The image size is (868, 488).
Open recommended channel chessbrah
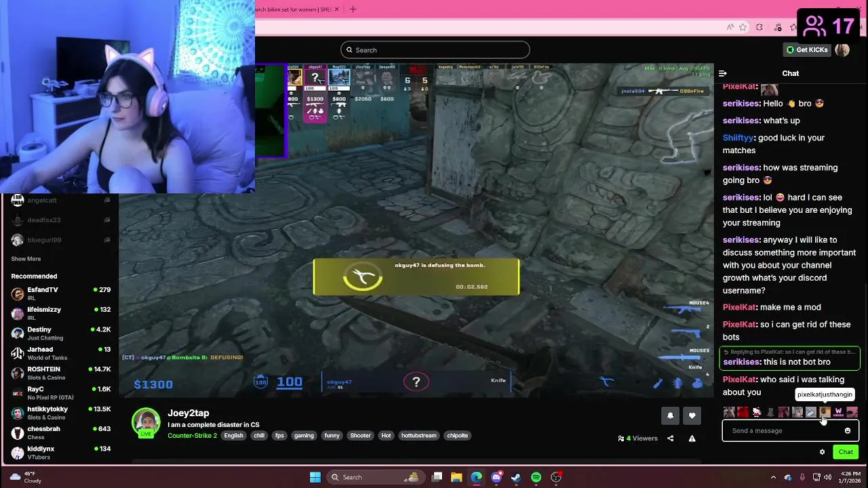coord(61,432)
